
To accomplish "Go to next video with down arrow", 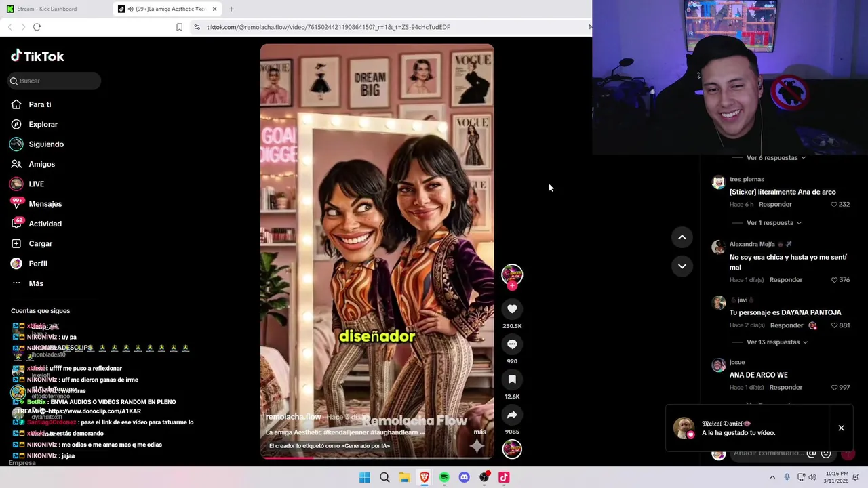I will (682, 266).
